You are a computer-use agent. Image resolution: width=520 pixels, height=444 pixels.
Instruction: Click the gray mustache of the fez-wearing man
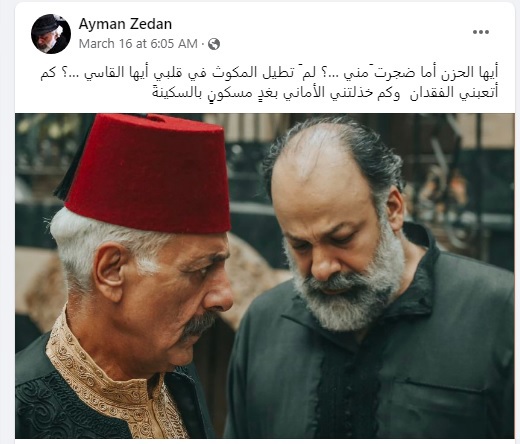199,325
